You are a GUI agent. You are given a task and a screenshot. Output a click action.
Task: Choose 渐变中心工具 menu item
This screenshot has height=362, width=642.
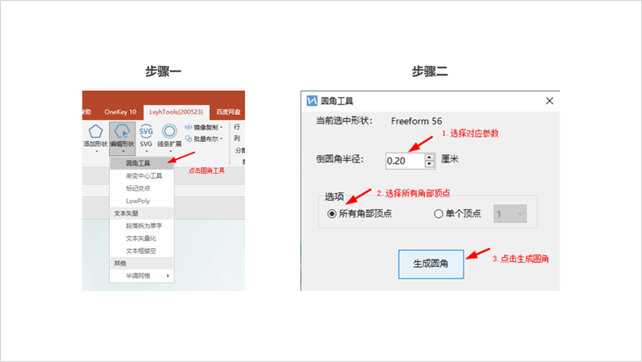point(142,176)
